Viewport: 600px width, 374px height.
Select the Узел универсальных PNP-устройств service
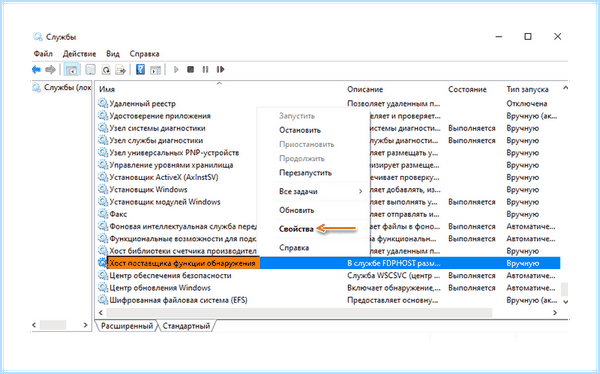coord(174,153)
